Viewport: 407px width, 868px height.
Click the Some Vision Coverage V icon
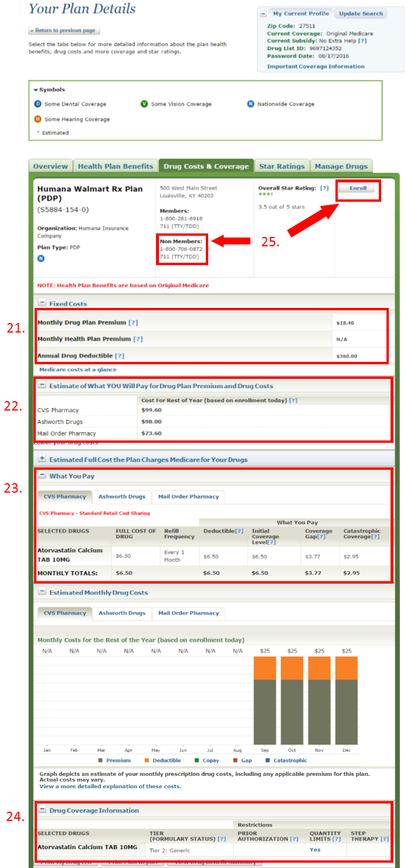[144, 104]
